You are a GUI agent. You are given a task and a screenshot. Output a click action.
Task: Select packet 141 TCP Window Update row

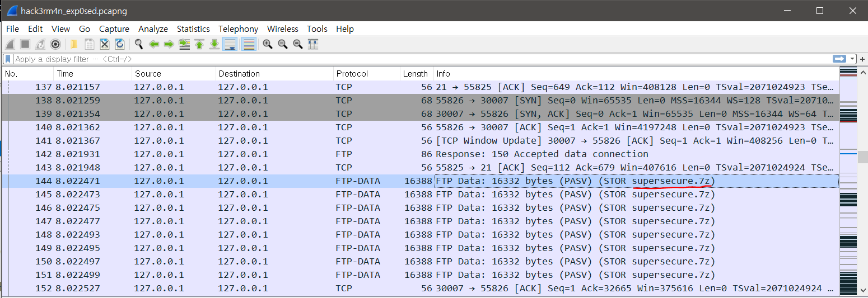pos(420,141)
